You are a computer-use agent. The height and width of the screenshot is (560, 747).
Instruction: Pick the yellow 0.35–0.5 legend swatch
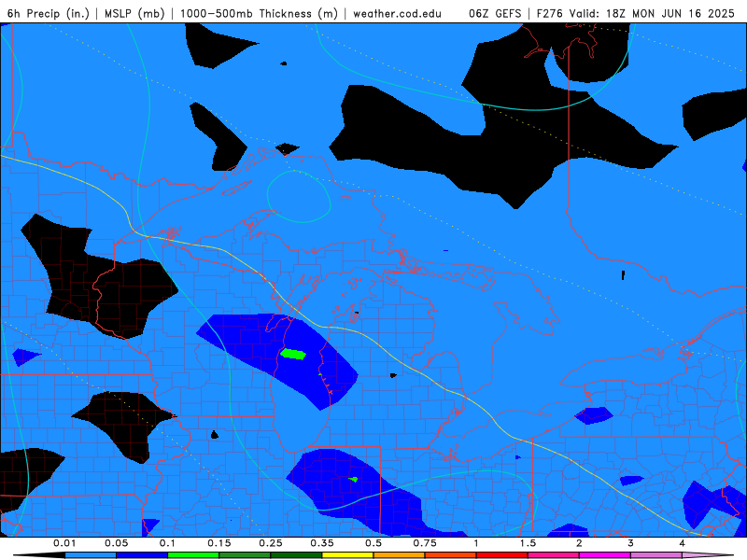point(347,555)
